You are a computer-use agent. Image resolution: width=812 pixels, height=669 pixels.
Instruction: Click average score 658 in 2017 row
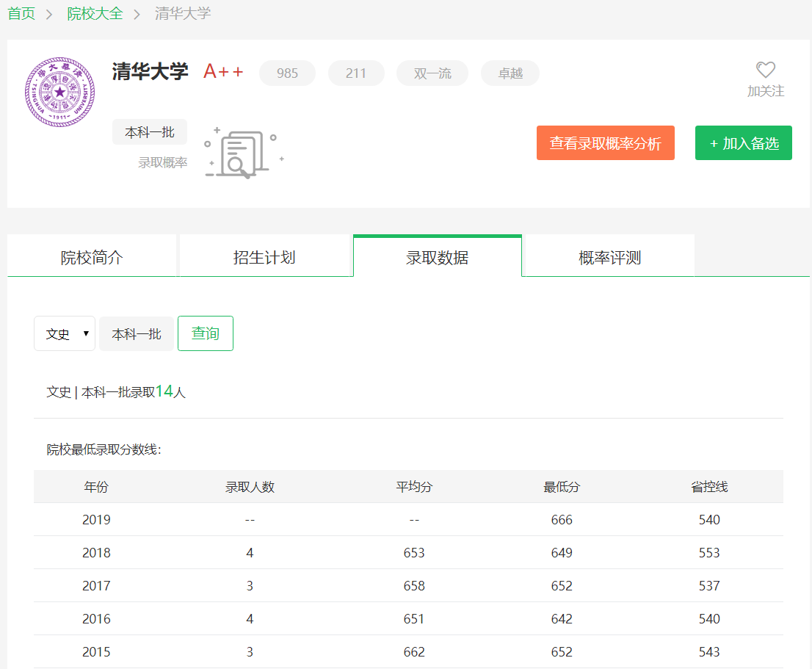point(414,585)
